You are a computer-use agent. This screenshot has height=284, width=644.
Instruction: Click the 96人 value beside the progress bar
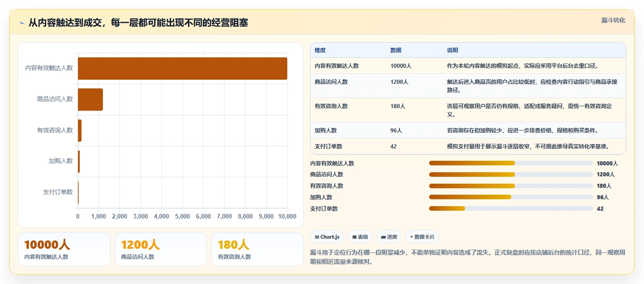click(603, 197)
